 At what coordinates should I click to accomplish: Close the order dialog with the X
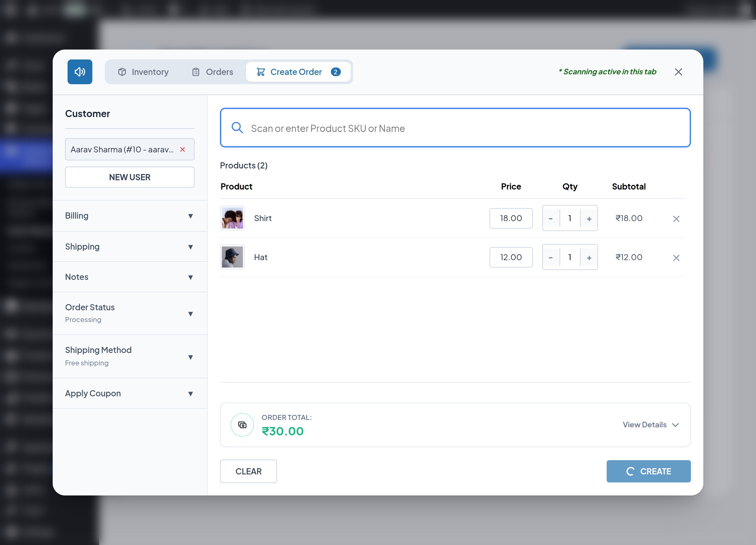tap(678, 72)
